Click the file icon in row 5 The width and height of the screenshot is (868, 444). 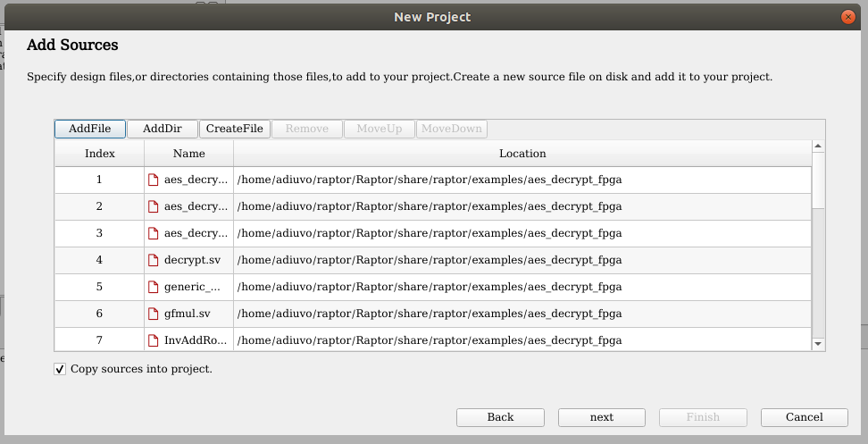(154, 287)
